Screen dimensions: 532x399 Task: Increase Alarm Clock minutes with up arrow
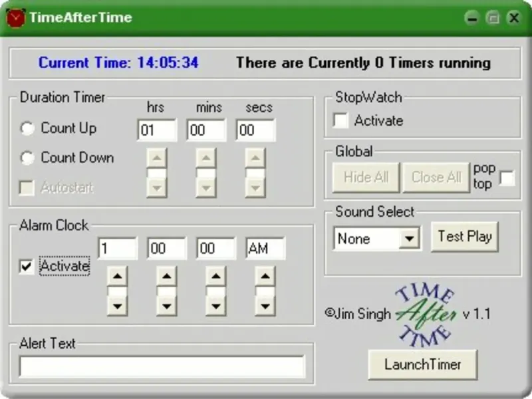click(167, 276)
